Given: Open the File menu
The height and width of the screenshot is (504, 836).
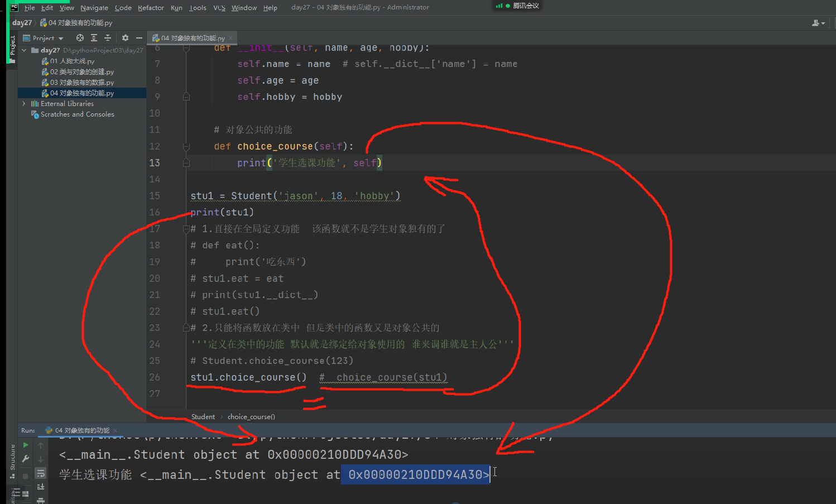Looking at the screenshot, I should tap(30, 8).
